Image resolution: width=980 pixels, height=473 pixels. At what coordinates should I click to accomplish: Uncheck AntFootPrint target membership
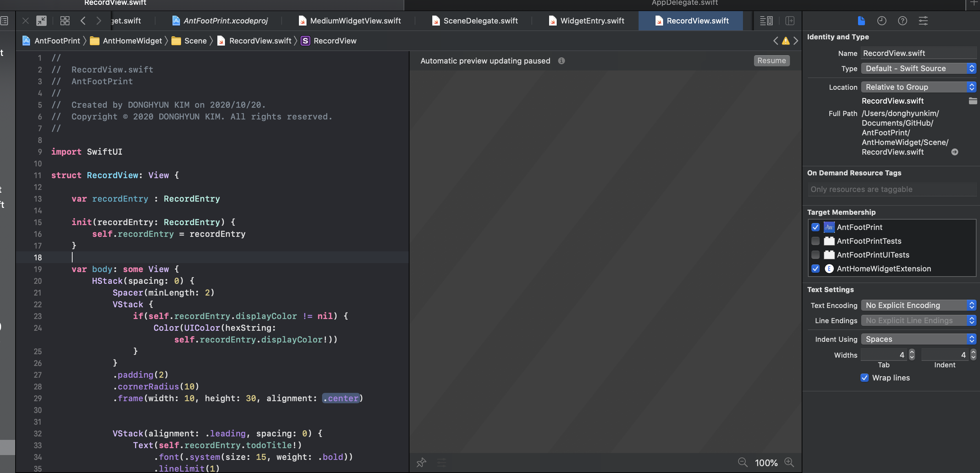(x=815, y=227)
